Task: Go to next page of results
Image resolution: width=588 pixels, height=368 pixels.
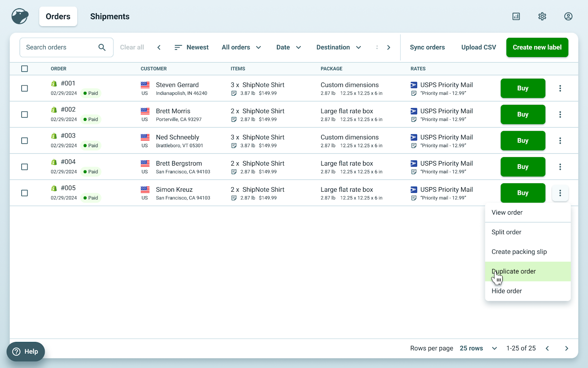Action: coord(567,348)
